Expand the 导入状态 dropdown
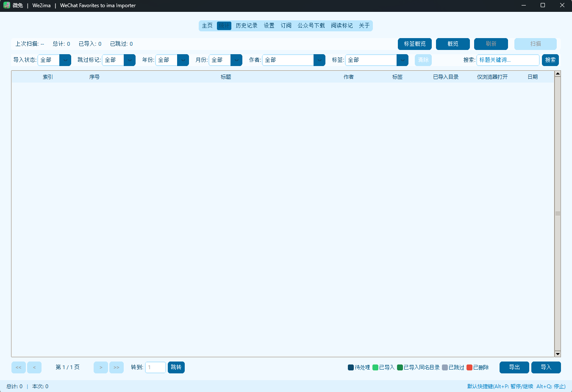The image size is (572, 392). (x=54, y=60)
